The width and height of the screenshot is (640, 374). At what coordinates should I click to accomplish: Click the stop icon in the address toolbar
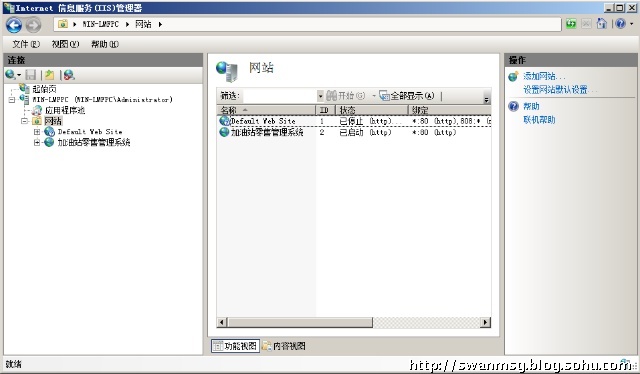pyautogui.click(x=586, y=24)
